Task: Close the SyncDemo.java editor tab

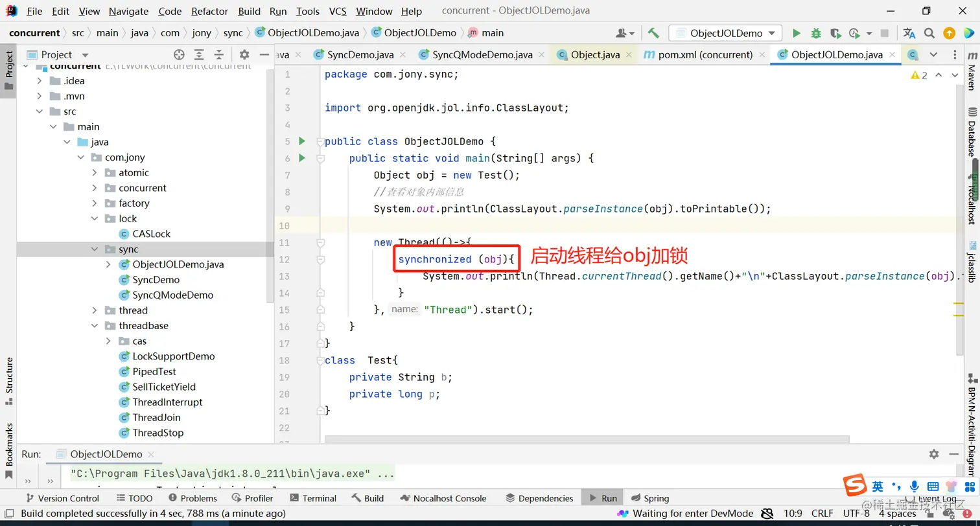Action: coord(402,55)
